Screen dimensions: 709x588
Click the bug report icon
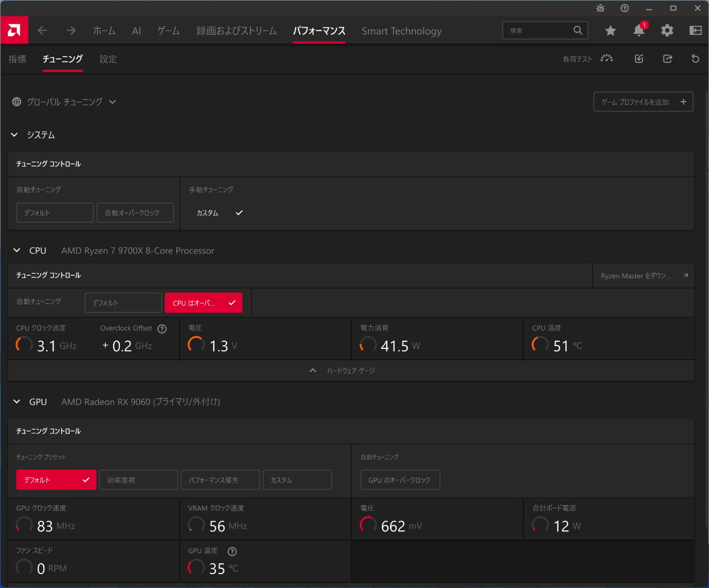[600, 8]
